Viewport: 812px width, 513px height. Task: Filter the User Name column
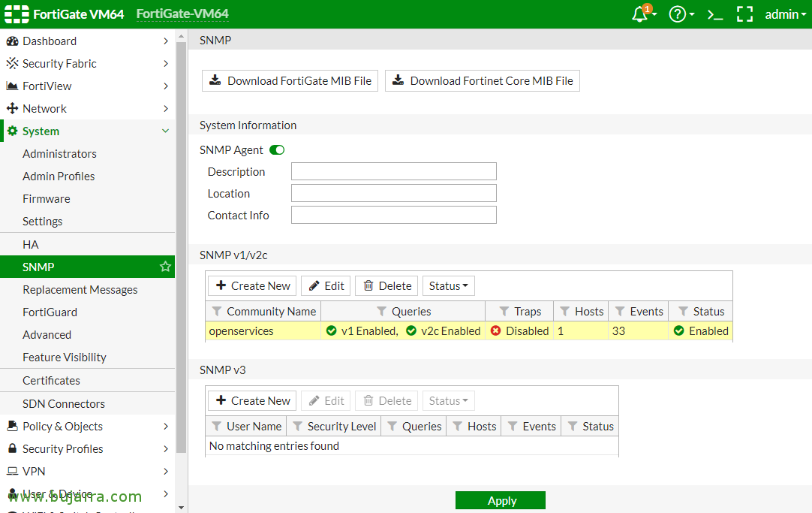tap(217, 427)
